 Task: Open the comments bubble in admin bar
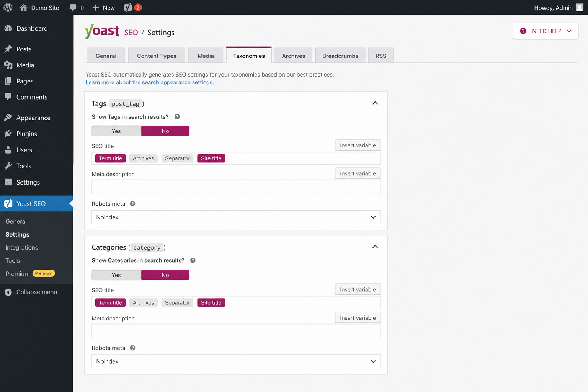[x=73, y=7]
